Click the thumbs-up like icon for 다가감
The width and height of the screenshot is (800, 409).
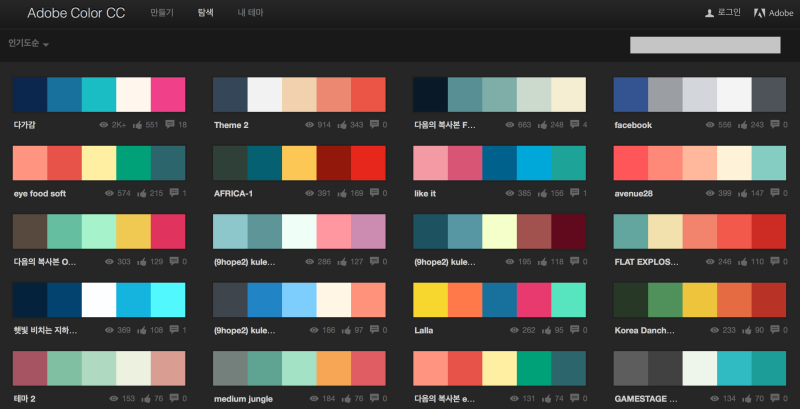pos(137,125)
